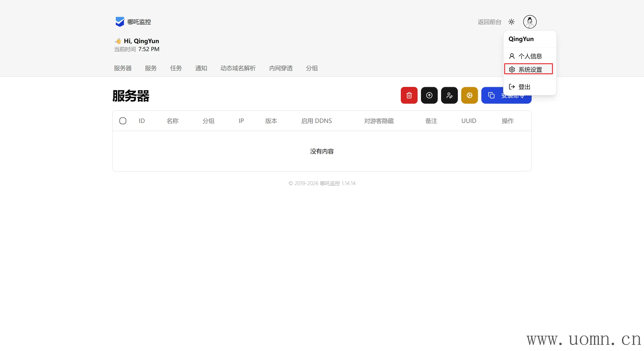Screen dimensions: 644x351
Task: Toggle light/dark theme sun icon
Action: coord(511,22)
